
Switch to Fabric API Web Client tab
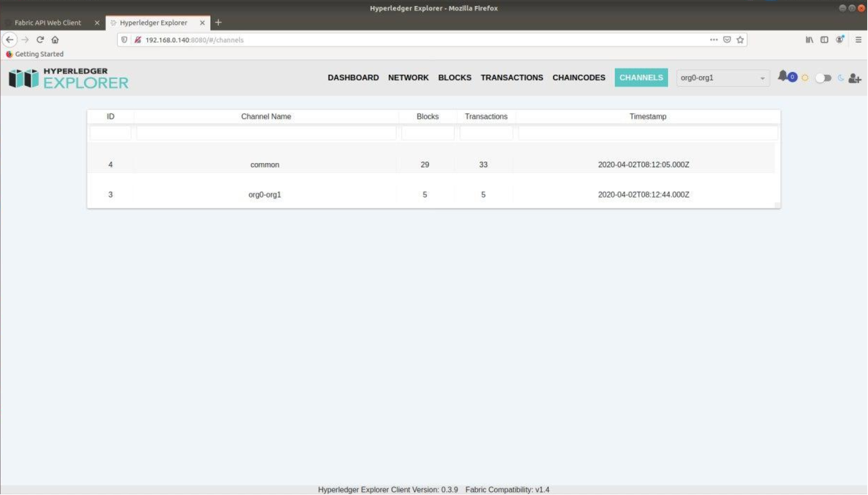(x=48, y=22)
